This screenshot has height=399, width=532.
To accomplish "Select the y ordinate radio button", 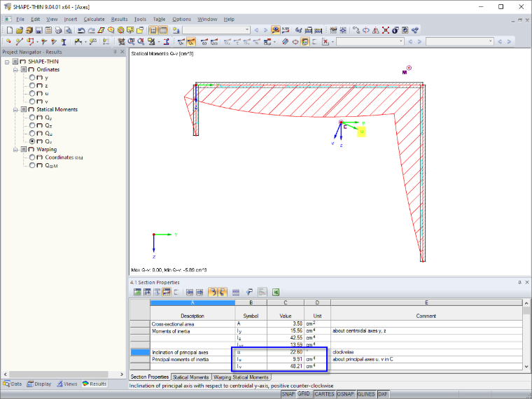I will point(32,78).
